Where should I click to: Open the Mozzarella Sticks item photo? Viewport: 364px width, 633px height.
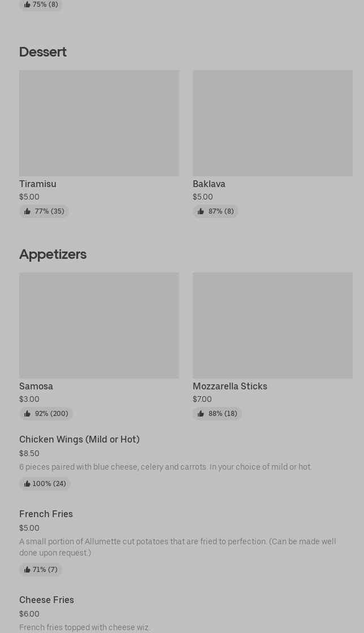272,325
